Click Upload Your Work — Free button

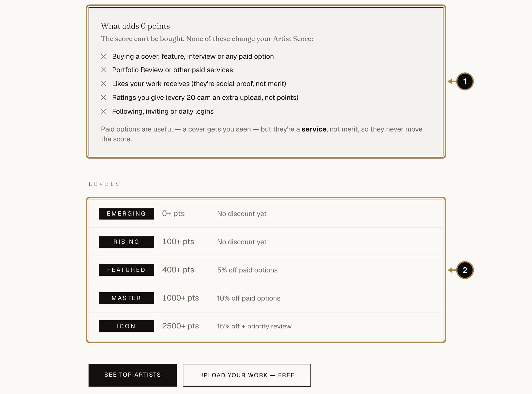247,375
